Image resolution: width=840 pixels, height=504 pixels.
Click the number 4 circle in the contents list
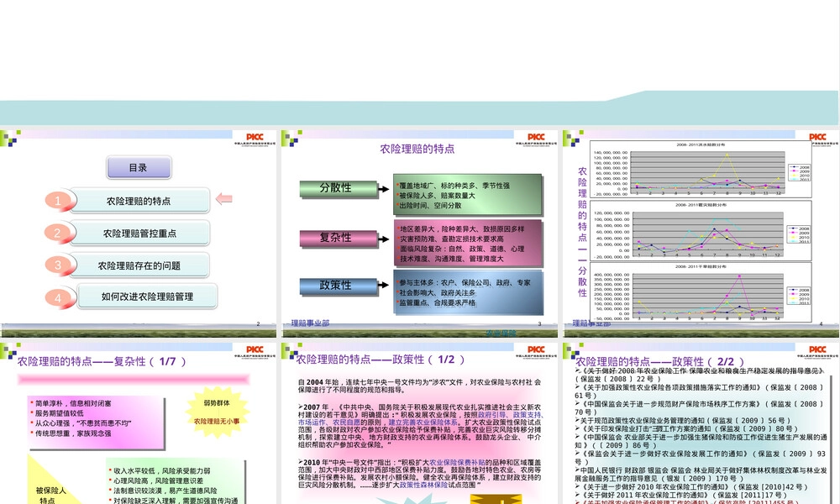coord(59,297)
